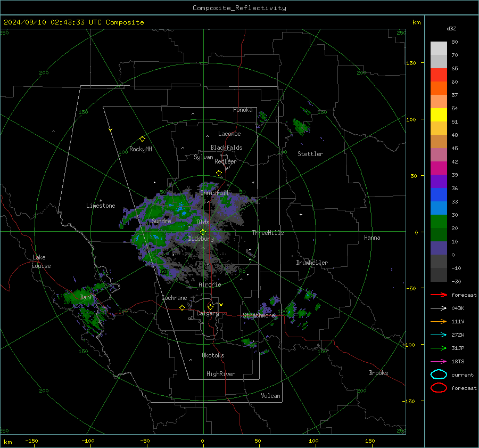This screenshot has width=479, height=448.
Task: Click the HighRiver town label
Action: click(x=221, y=374)
